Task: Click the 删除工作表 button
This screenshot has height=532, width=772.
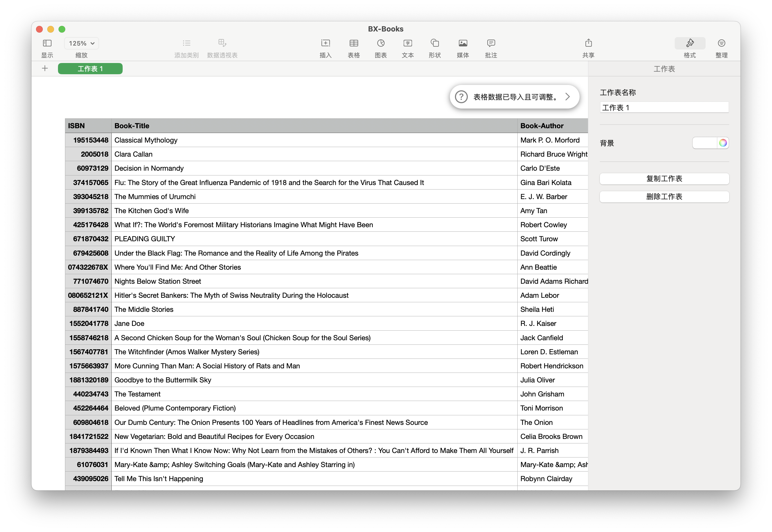Action: [x=664, y=197]
